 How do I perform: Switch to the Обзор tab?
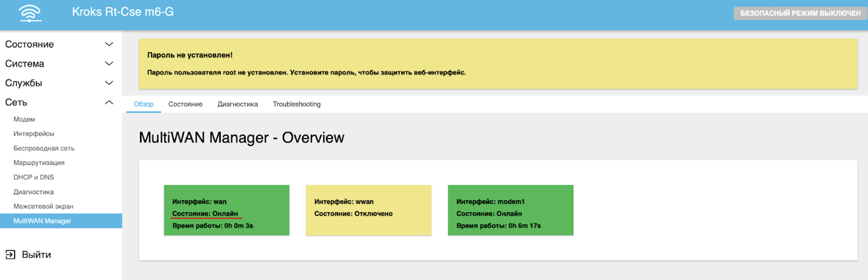143,104
